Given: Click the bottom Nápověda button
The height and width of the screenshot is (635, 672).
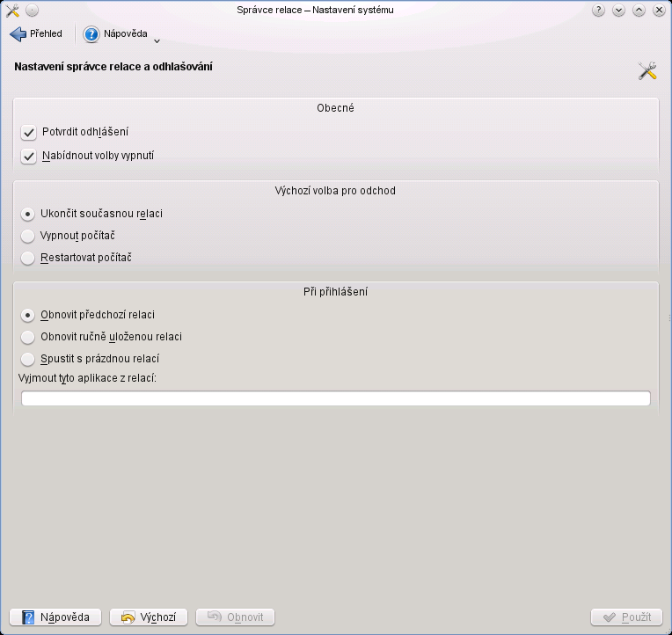Looking at the screenshot, I should [x=55, y=617].
